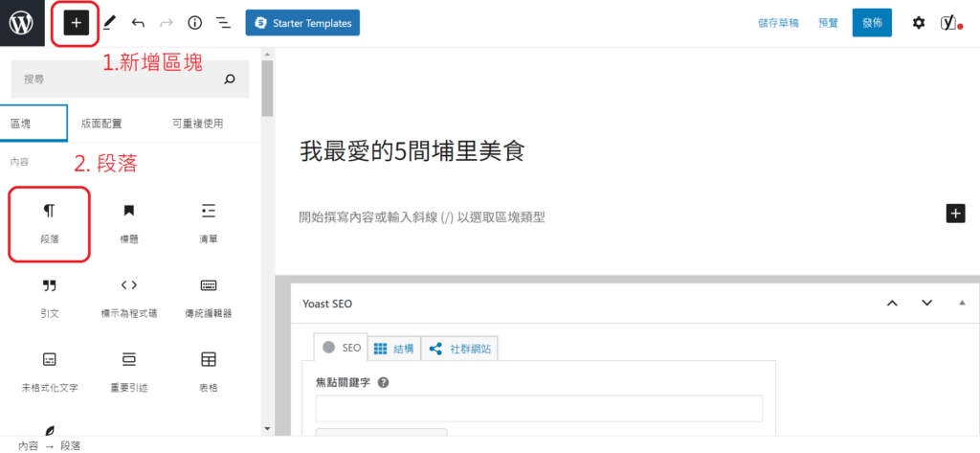Switch to the 區塊 tab
This screenshot has height=453, width=980.
(33, 124)
